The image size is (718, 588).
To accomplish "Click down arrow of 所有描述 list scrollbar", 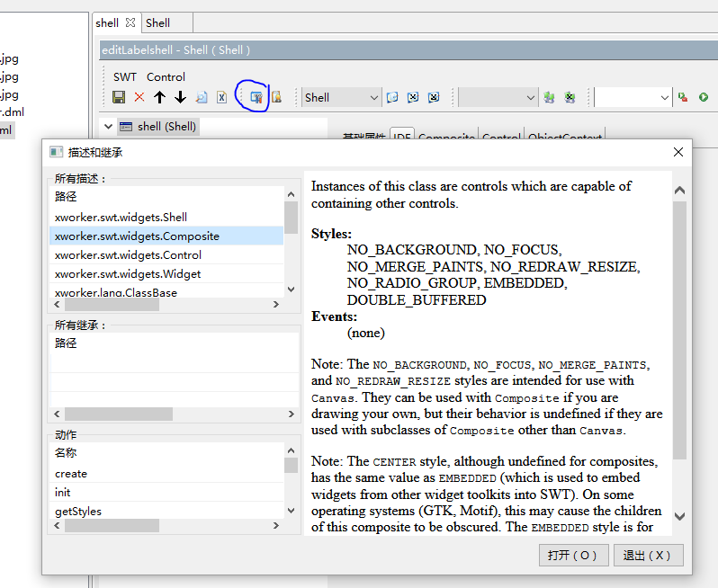I will (x=291, y=290).
